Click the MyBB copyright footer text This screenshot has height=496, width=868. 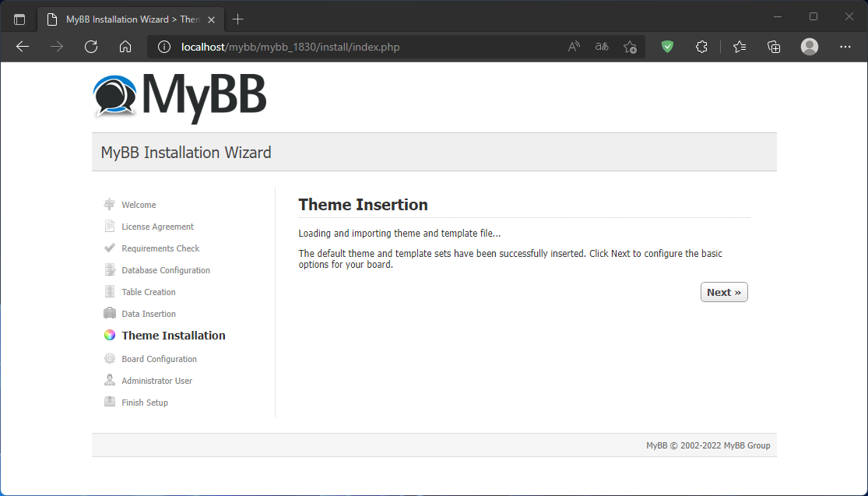point(708,445)
